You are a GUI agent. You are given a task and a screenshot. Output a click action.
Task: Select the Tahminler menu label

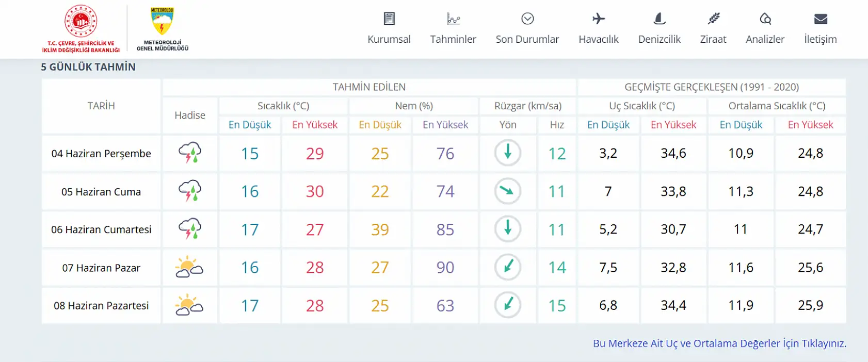[x=453, y=39]
